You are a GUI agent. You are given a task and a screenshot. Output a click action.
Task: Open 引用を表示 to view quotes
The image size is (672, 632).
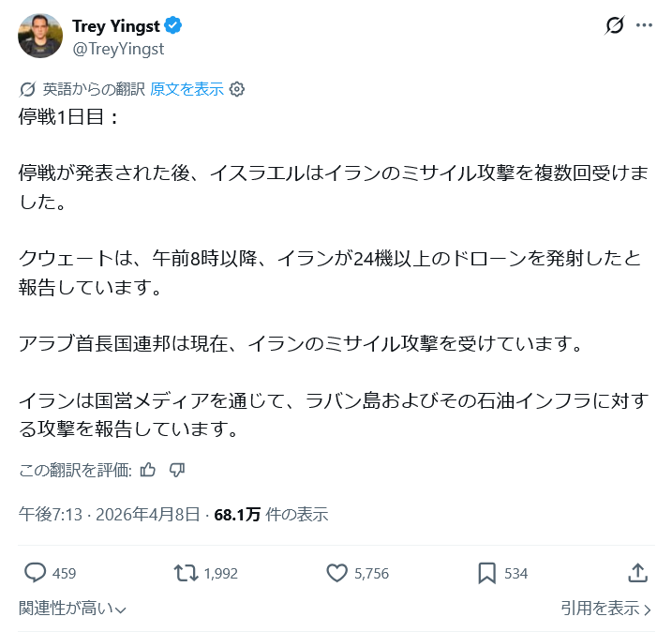coord(605,609)
